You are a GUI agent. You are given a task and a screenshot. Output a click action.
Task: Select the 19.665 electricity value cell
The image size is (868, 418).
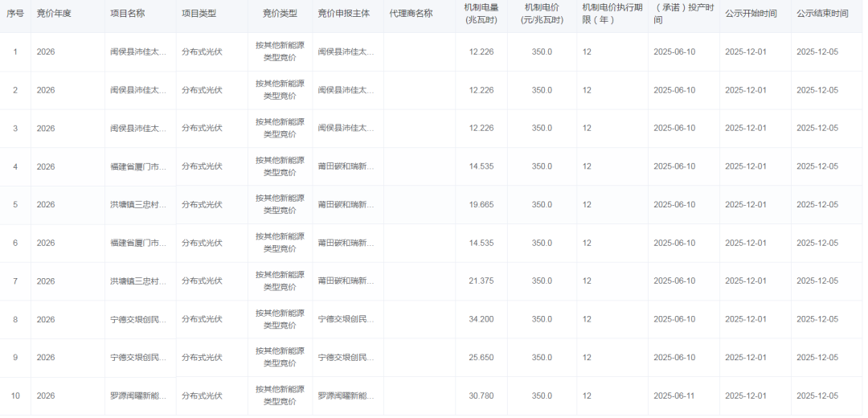click(481, 205)
